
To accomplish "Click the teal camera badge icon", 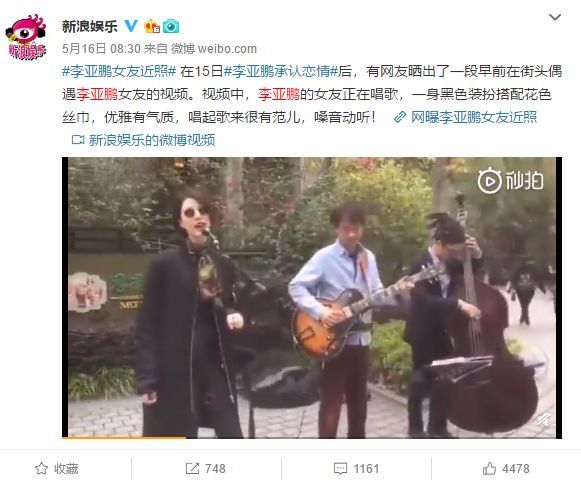I will [171, 26].
